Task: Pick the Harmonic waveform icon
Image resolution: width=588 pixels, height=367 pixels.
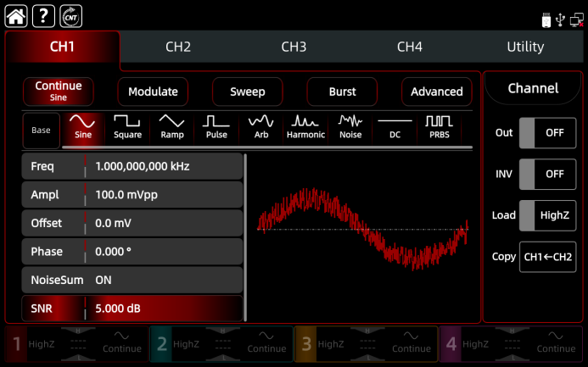Action: [305, 127]
